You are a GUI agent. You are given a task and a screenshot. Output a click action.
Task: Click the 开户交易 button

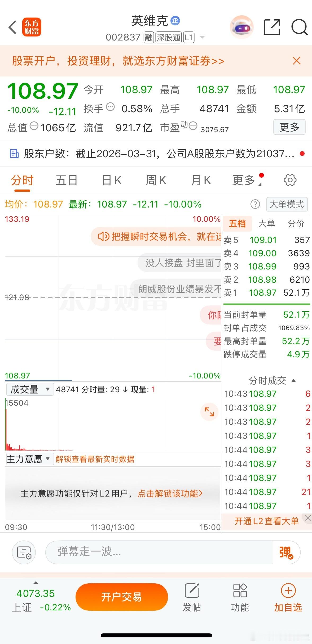click(x=122, y=597)
